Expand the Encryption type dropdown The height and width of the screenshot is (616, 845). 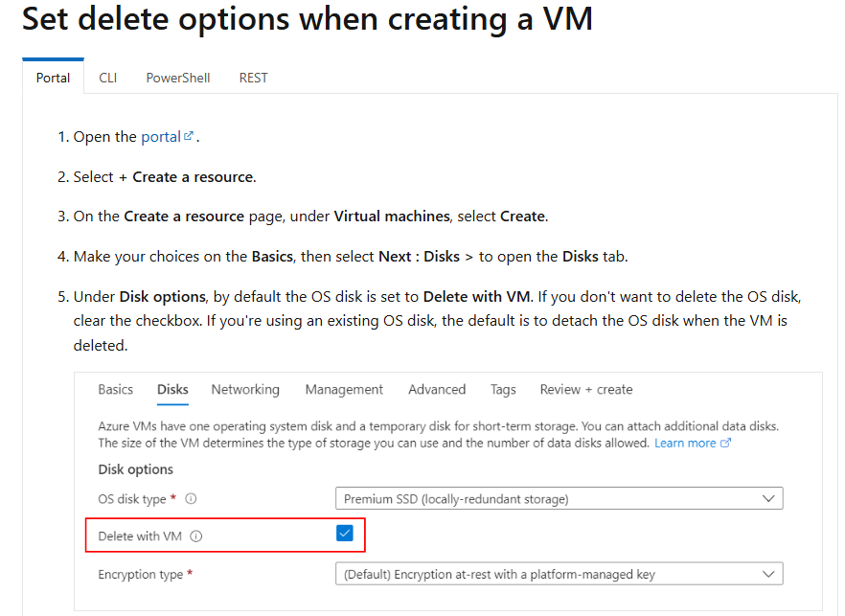pyautogui.click(x=559, y=574)
